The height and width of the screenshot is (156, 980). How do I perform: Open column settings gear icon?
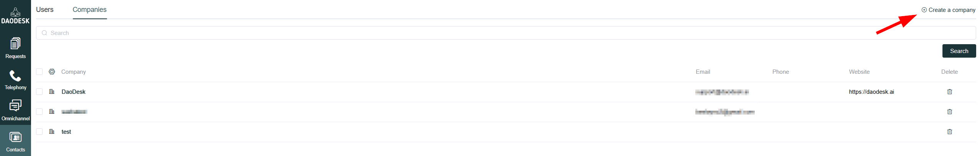[x=52, y=71]
